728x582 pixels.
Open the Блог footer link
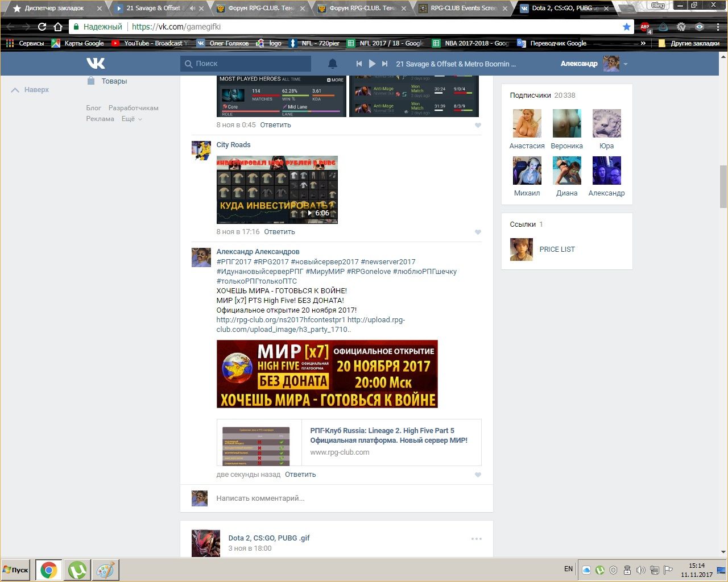click(94, 108)
